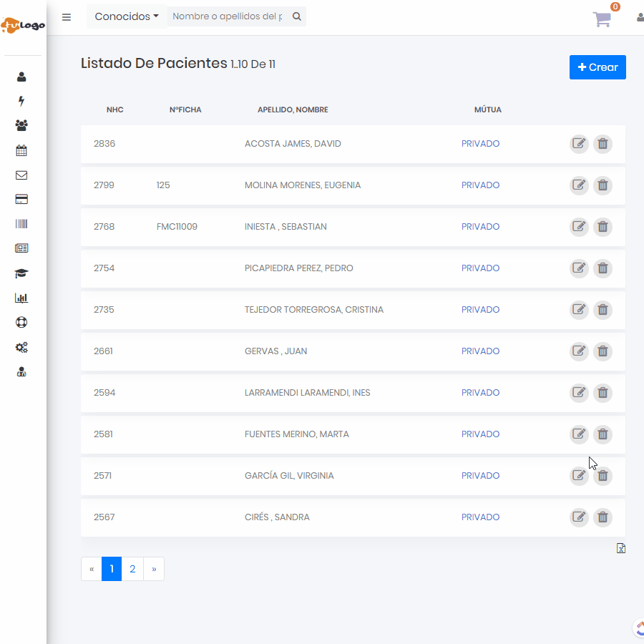Image resolution: width=644 pixels, height=644 pixels.
Task: Open the envelope mail icon in sidebar
Action: (21, 175)
